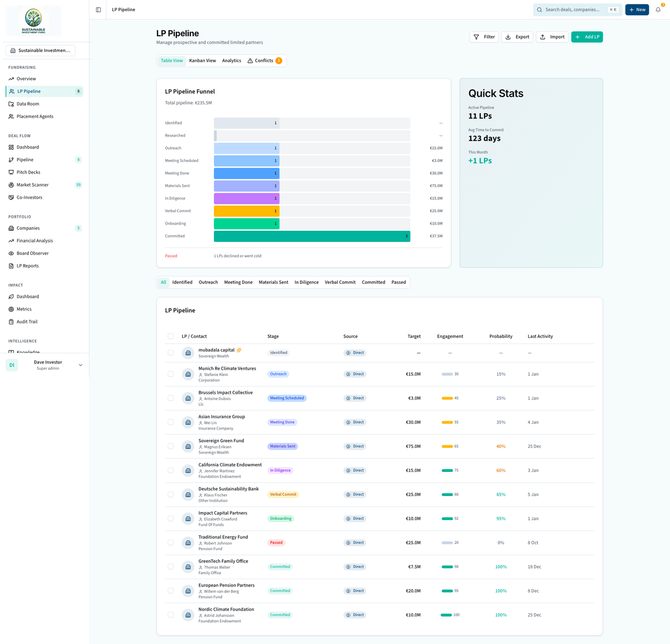The height and width of the screenshot is (644, 670).
Task: Filter table by Verbal Commit stage
Action: pyautogui.click(x=340, y=282)
